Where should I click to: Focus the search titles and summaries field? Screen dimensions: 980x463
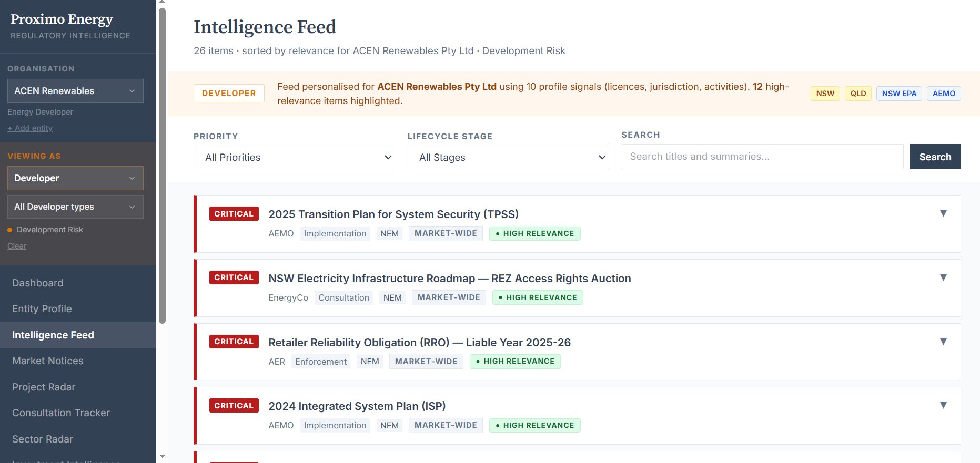pyautogui.click(x=762, y=157)
